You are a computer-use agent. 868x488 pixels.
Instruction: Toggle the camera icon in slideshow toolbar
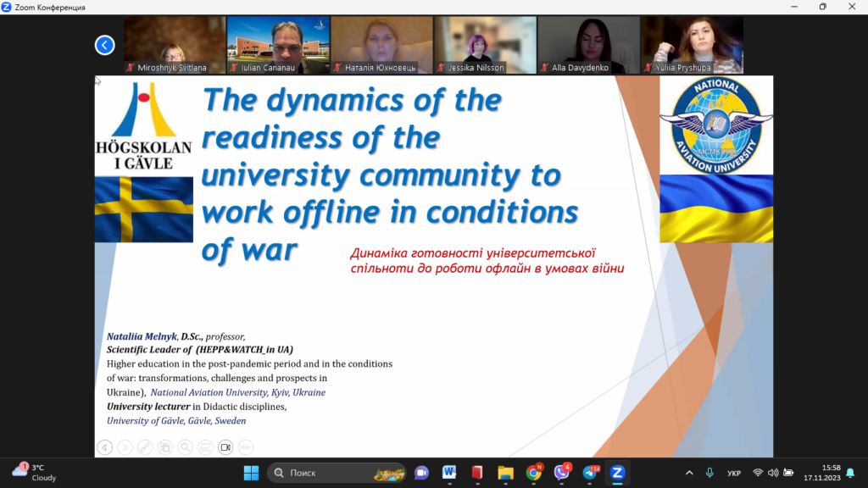[225, 447]
